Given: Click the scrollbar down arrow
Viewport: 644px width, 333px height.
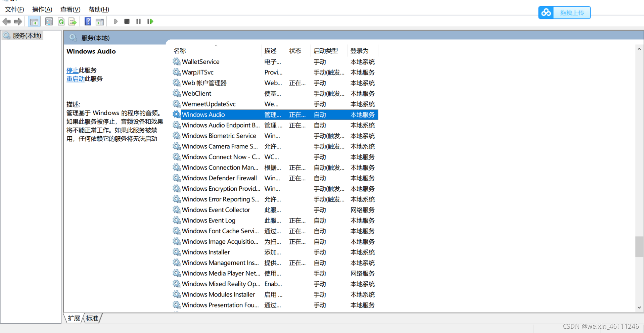Looking at the screenshot, I should (639, 307).
